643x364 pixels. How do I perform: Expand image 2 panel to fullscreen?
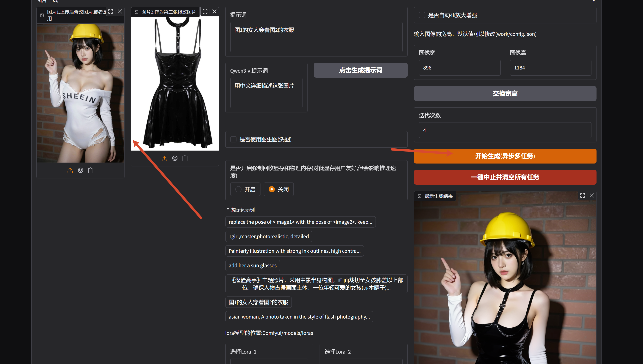coord(205,11)
